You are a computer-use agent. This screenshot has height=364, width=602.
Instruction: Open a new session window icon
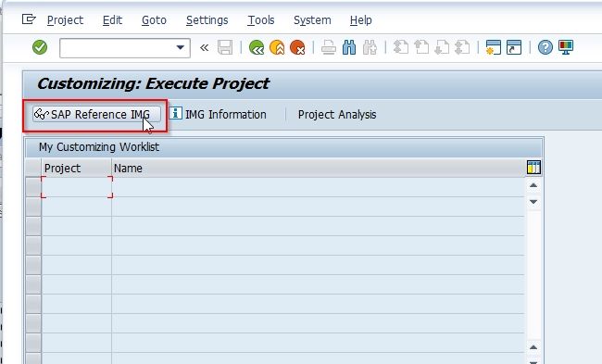pos(494,47)
